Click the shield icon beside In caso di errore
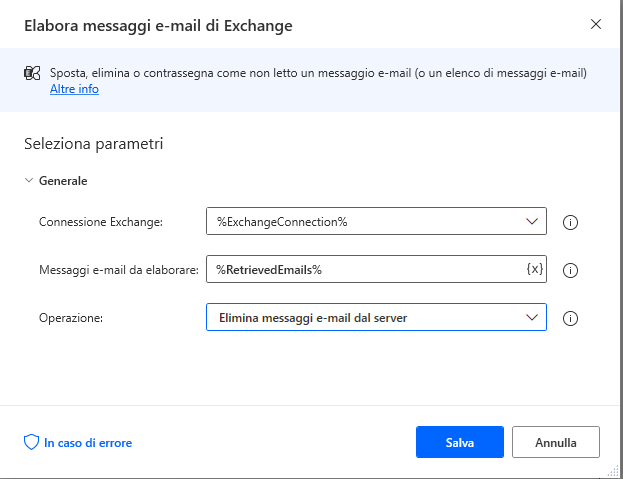This screenshot has height=479, width=623. coord(31,442)
